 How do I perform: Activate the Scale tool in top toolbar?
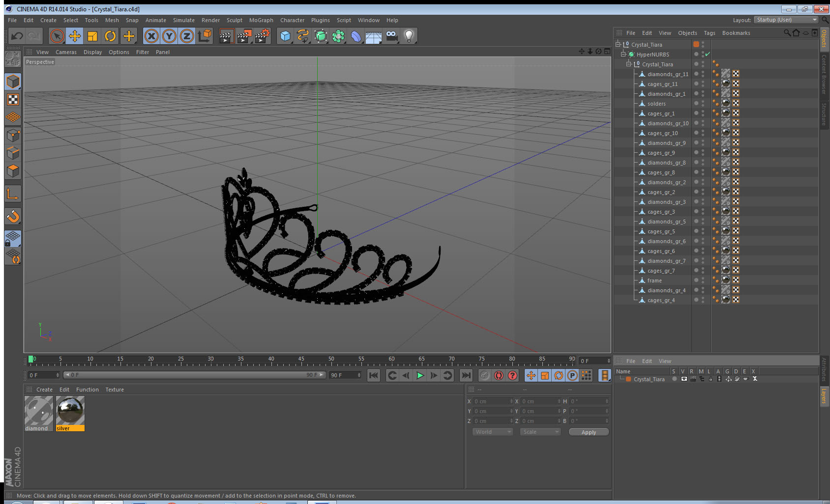point(92,36)
